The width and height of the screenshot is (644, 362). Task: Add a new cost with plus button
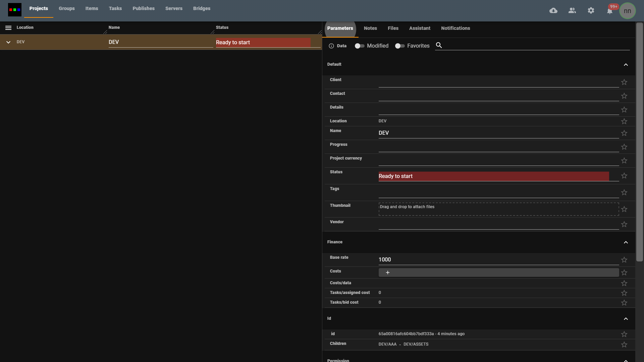(388, 273)
